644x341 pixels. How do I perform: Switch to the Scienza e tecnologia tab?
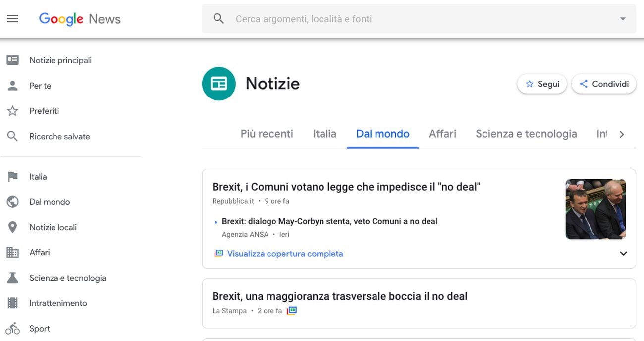[526, 134]
